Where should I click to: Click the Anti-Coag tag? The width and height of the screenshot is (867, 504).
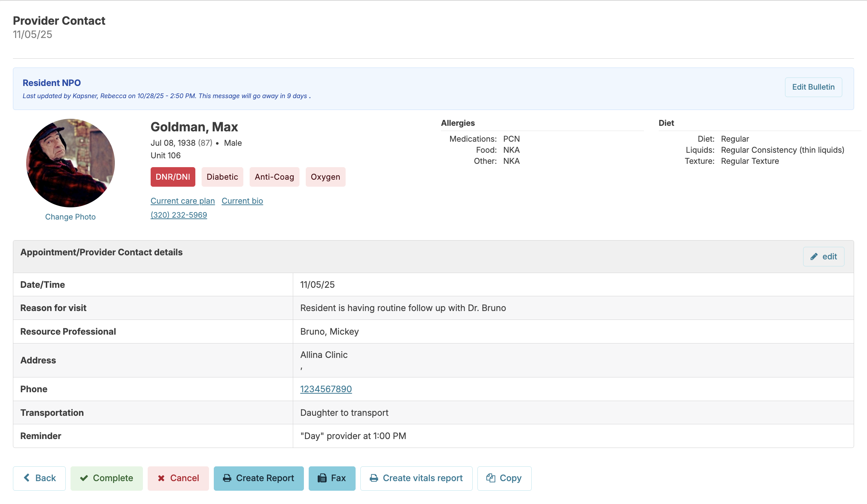[x=274, y=177]
